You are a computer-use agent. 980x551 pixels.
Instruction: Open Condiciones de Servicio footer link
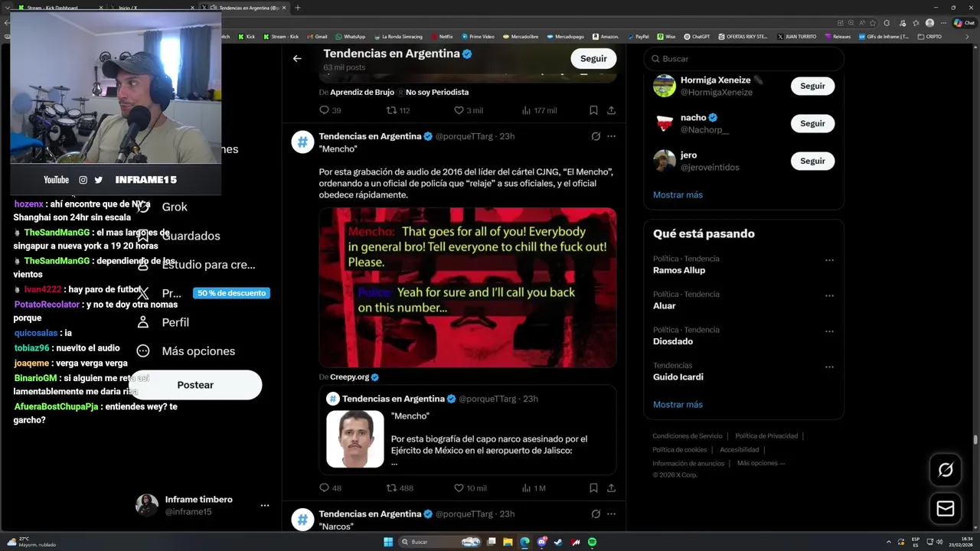point(688,435)
